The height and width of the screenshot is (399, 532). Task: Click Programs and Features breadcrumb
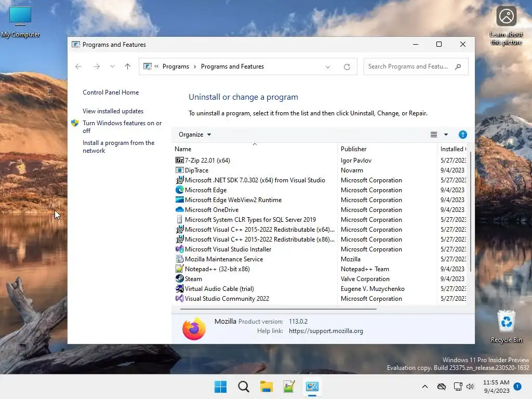[x=232, y=66]
